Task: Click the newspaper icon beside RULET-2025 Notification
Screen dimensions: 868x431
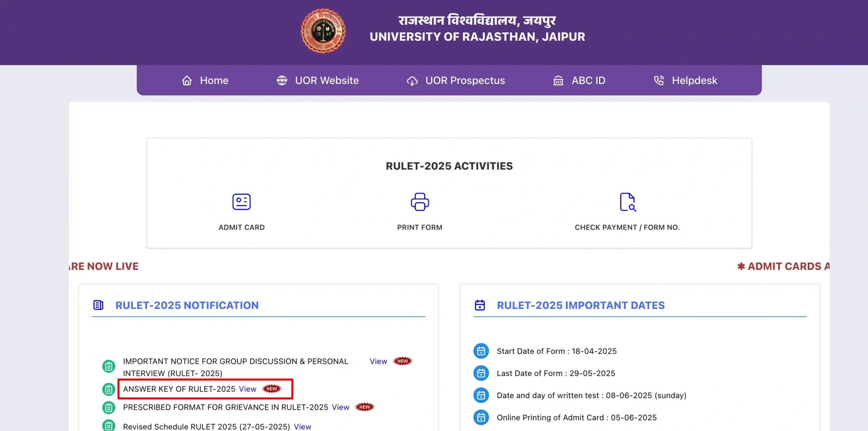Action: pos(98,305)
